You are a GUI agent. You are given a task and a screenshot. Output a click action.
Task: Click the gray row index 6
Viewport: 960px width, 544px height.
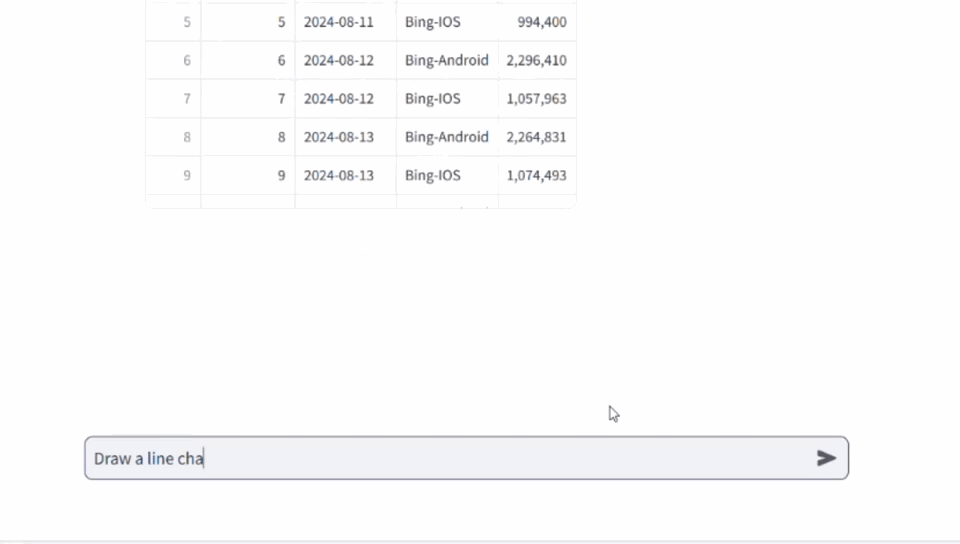[x=173, y=60]
